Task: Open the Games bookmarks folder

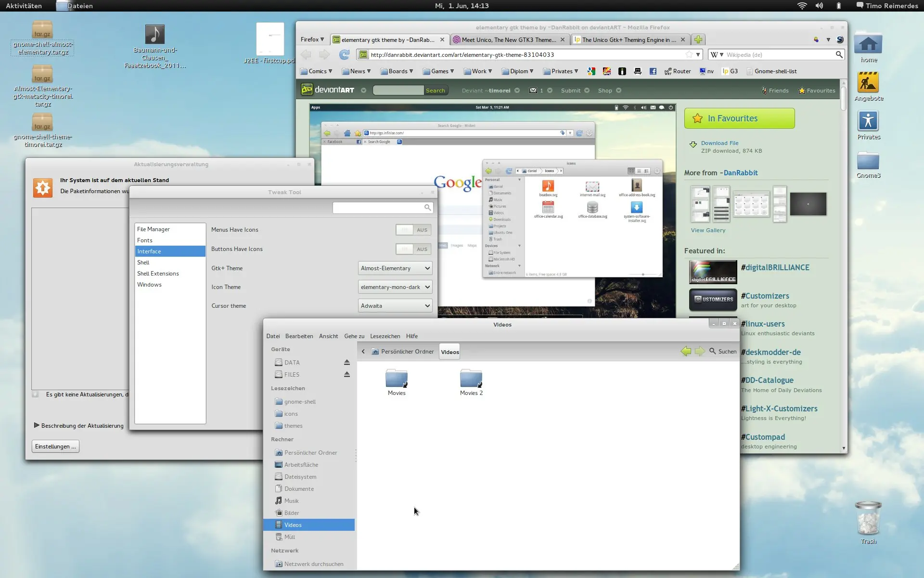Action: 438,71
